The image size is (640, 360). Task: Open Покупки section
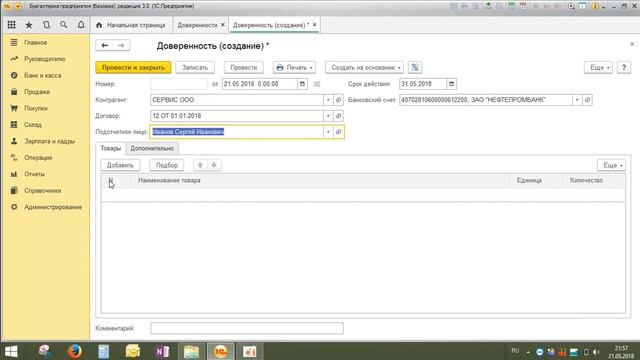36,108
